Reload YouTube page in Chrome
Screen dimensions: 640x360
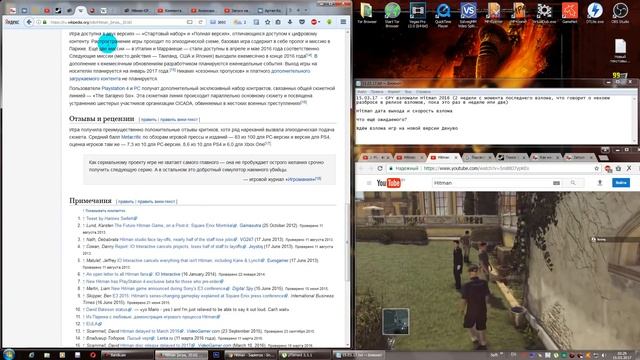coord(380,168)
